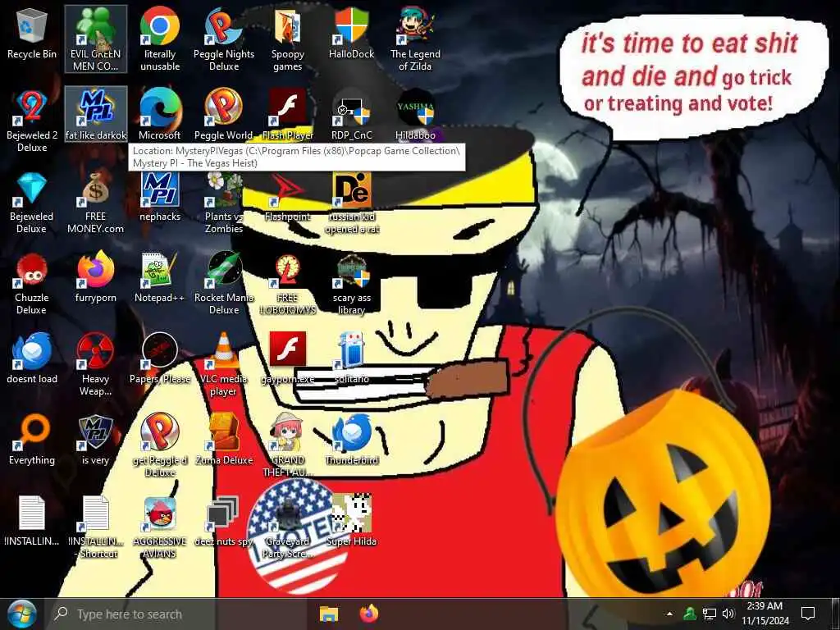Image resolution: width=840 pixels, height=630 pixels.
Task: Click the Windows Start orb
Action: pos(21,614)
